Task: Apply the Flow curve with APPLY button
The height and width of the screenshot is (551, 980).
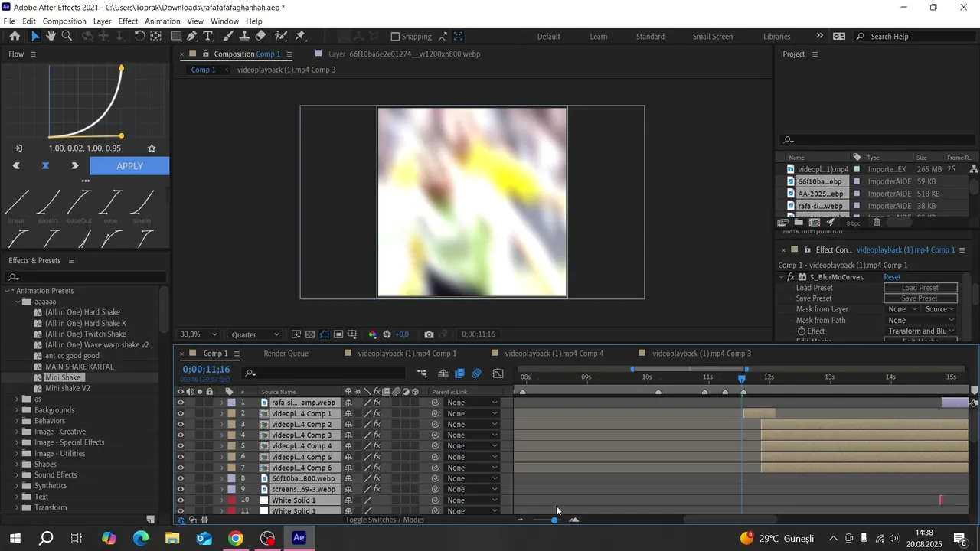Action: click(x=129, y=166)
